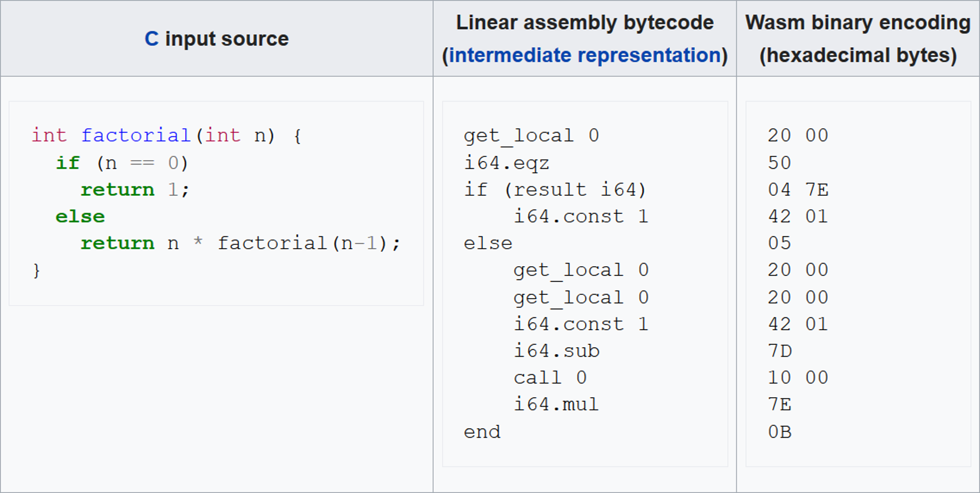
Task: Click hex byte '7D'
Action: coord(779,351)
